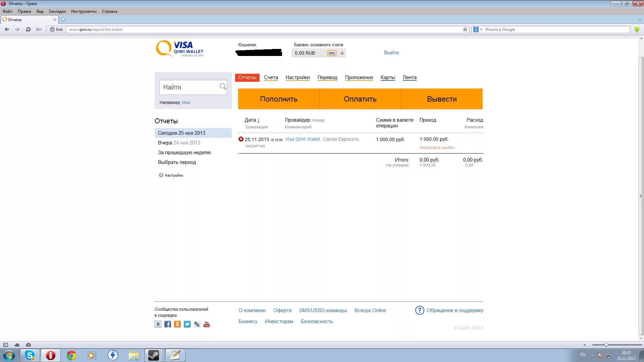Expand the balance dropdown arrow

pyautogui.click(x=342, y=53)
